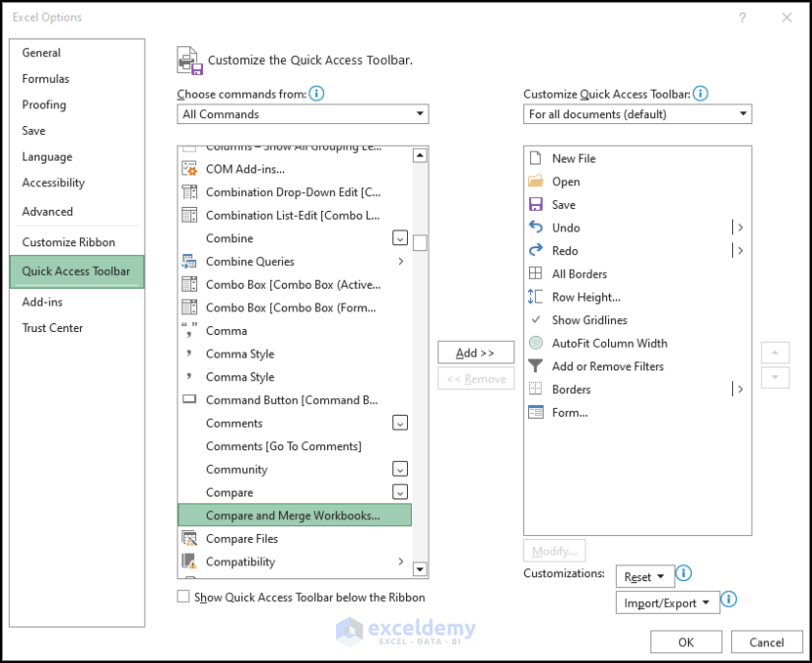Click the commands list scroll-up arrow
This screenshot has width=812, height=663.
[x=420, y=155]
